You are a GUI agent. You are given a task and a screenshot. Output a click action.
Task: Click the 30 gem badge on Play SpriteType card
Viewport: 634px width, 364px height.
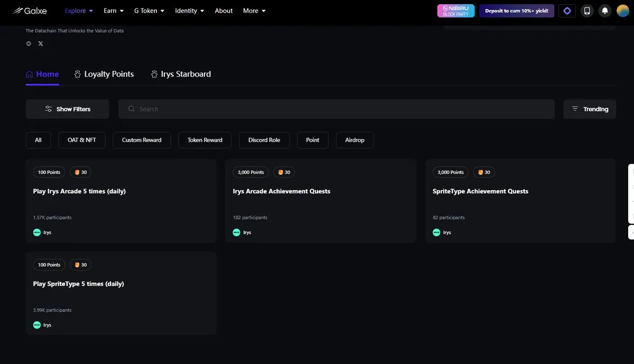tap(80, 265)
